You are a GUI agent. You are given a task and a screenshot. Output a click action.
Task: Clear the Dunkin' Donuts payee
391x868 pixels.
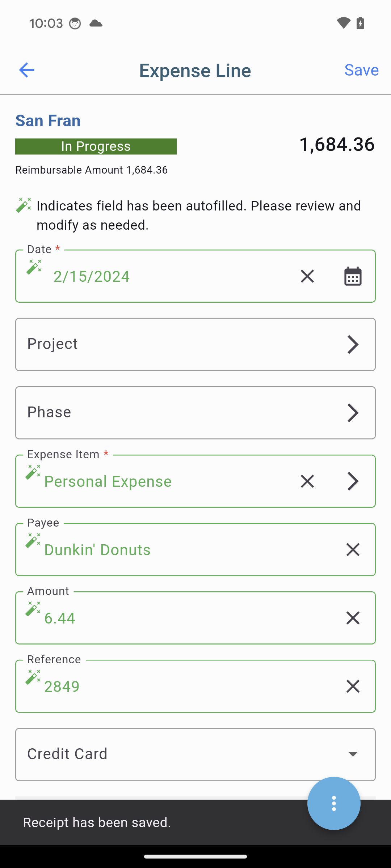pyautogui.click(x=353, y=550)
